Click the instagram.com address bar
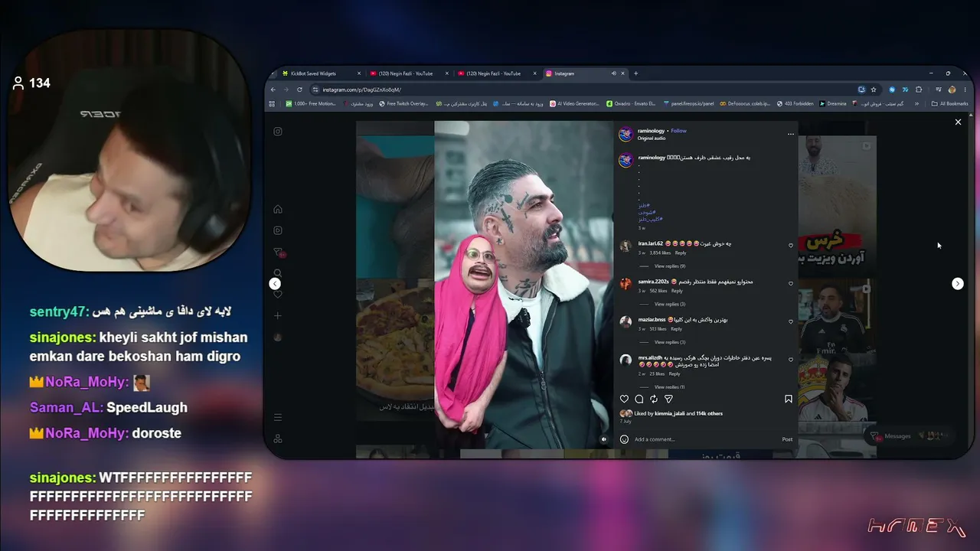 coord(582,90)
